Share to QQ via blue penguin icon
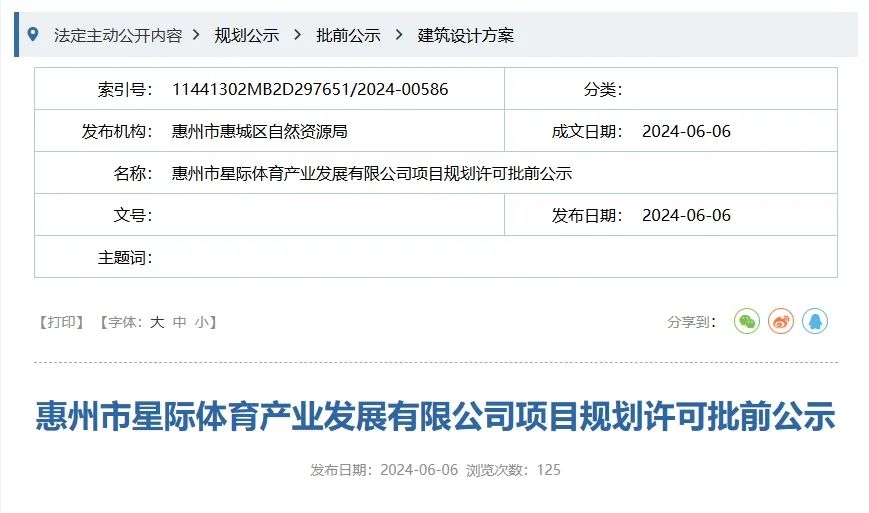The height and width of the screenshot is (513, 869). click(x=815, y=321)
